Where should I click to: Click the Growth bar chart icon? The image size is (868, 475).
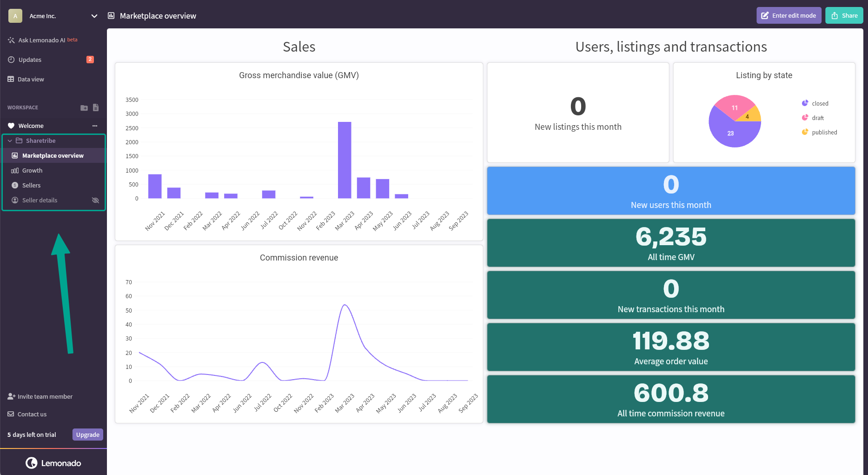click(15, 170)
